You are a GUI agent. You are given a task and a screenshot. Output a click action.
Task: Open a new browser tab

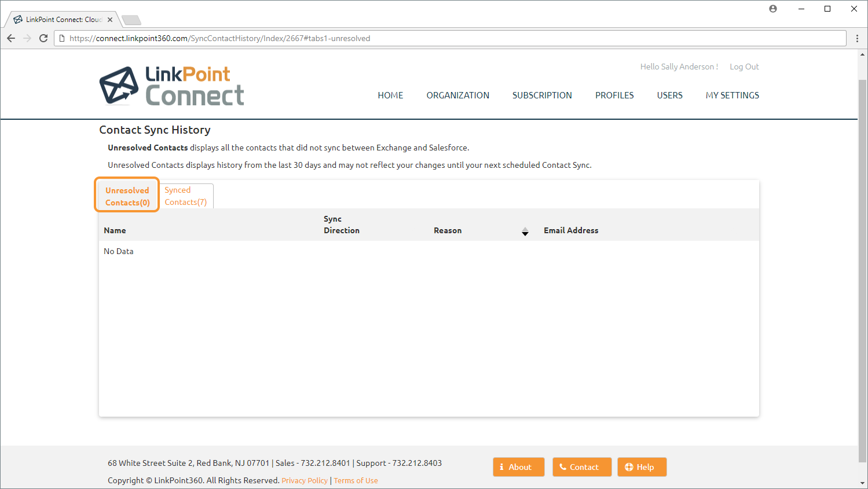(131, 20)
